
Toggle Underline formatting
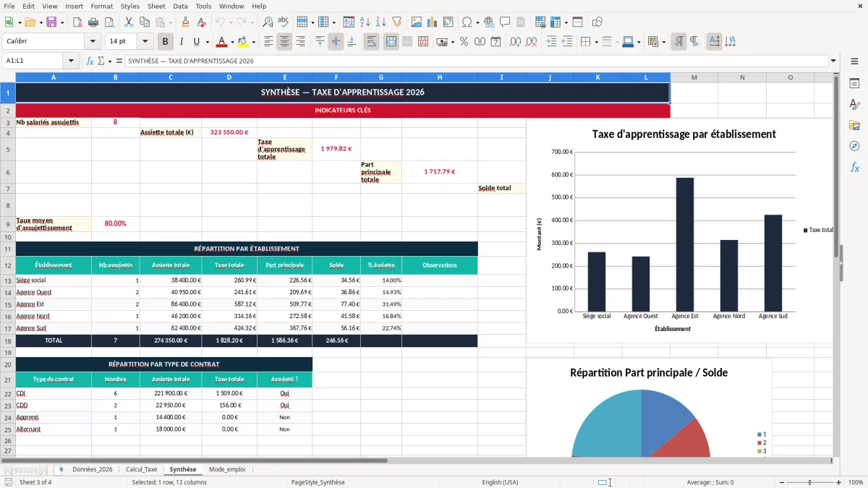coord(196,42)
